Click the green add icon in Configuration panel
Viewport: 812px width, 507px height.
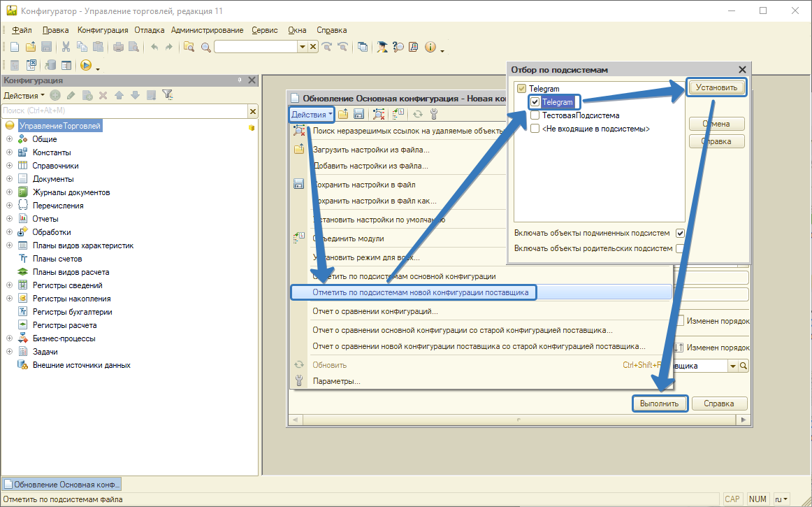pos(55,95)
